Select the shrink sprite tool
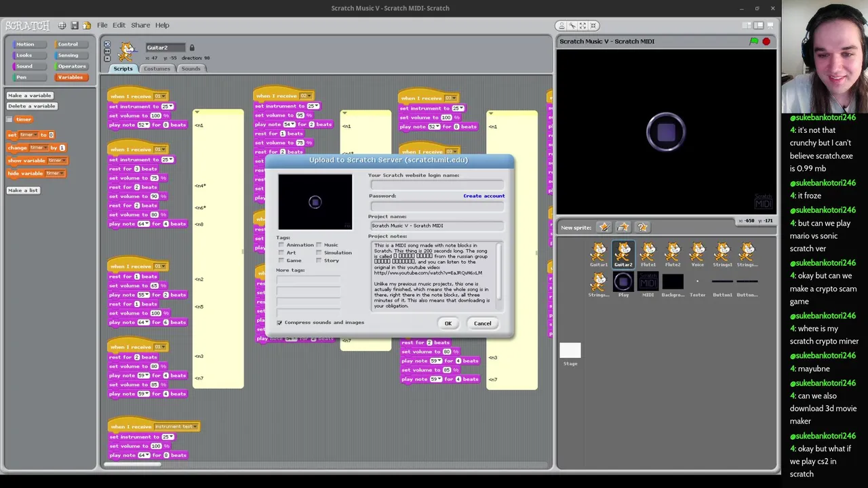 (x=593, y=26)
